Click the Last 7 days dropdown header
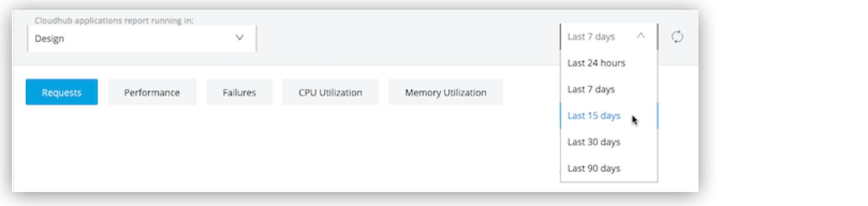The image size is (868, 206). (608, 36)
